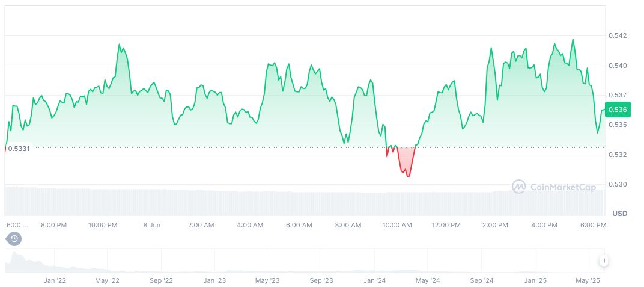This screenshot has height=287, width=644.
Task: Pick Jan '24 in the overview timeline
Action: pyautogui.click(x=374, y=280)
